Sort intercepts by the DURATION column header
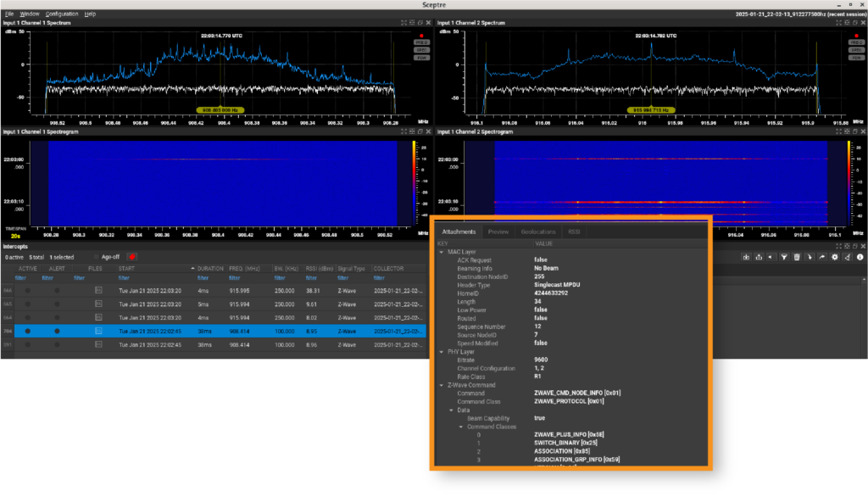Screen dimensions: 868x497 210,268
